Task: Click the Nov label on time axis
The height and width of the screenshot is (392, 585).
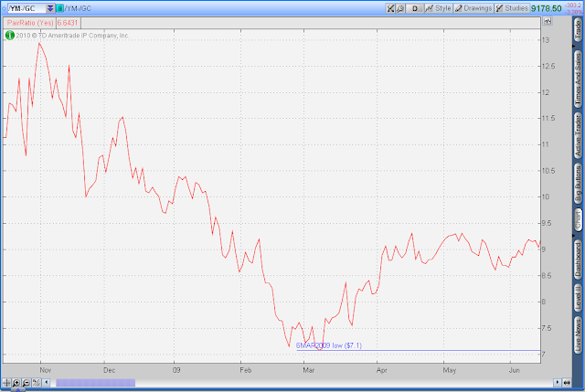Action: click(45, 370)
